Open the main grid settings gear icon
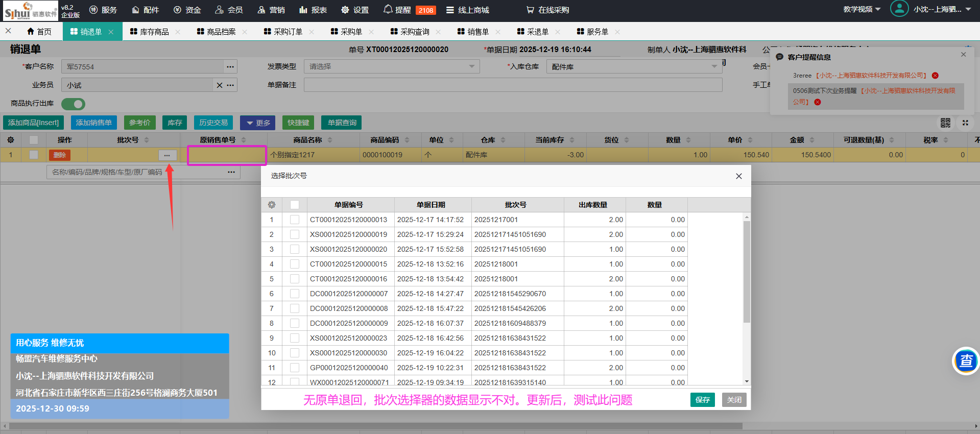This screenshot has width=980, height=434. click(x=10, y=140)
